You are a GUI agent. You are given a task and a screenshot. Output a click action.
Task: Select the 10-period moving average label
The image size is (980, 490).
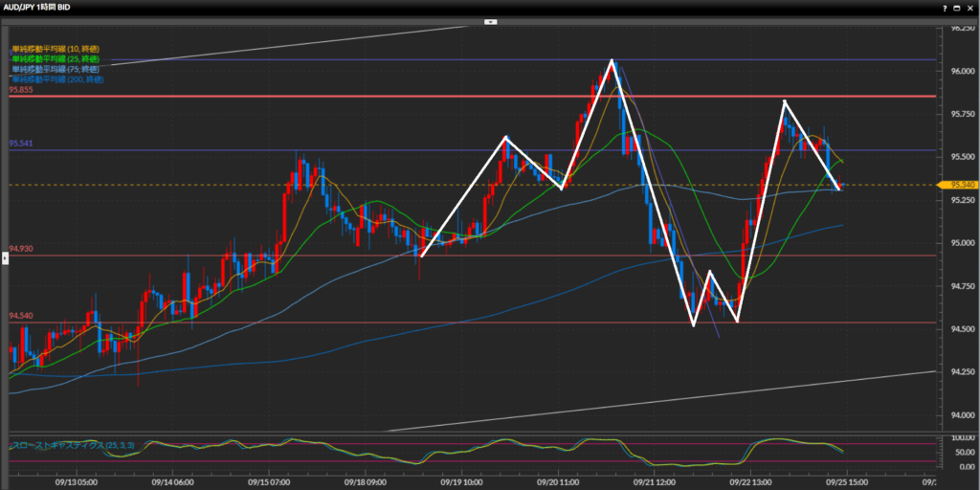[x=56, y=49]
